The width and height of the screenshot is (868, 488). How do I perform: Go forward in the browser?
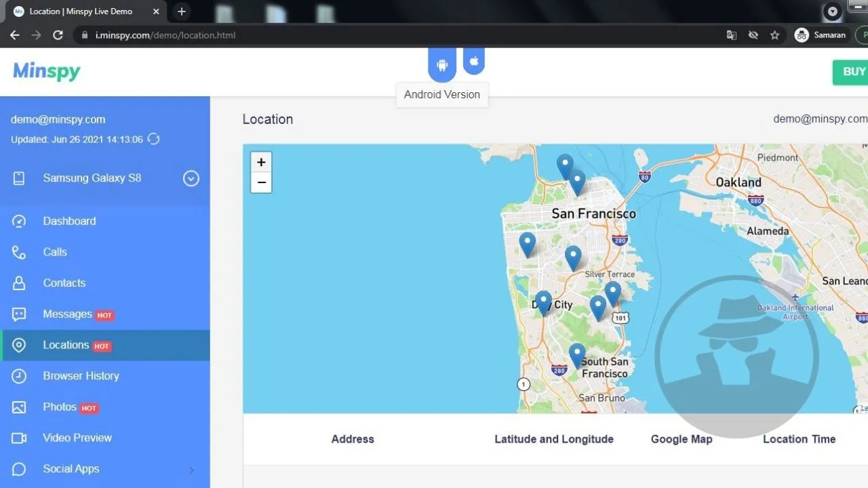point(37,35)
